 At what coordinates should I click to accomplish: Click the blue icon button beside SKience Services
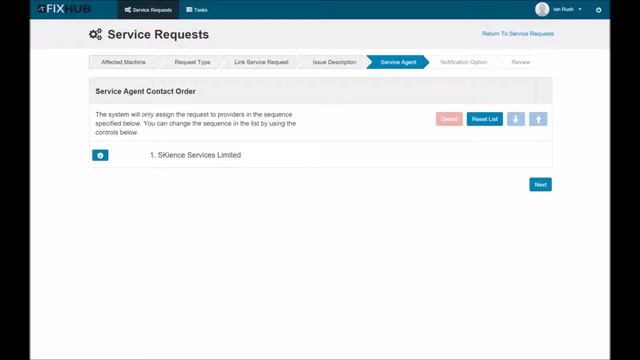pos(100,155)
